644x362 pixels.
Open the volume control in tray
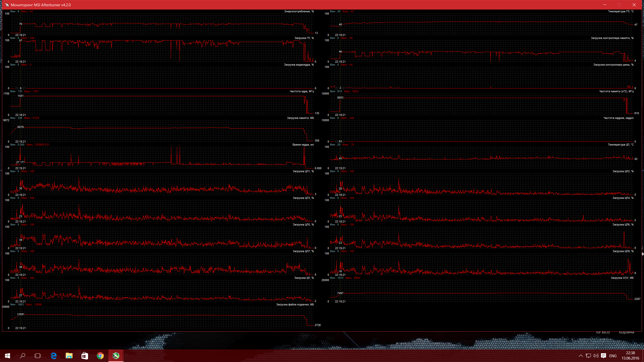[596, 356]
